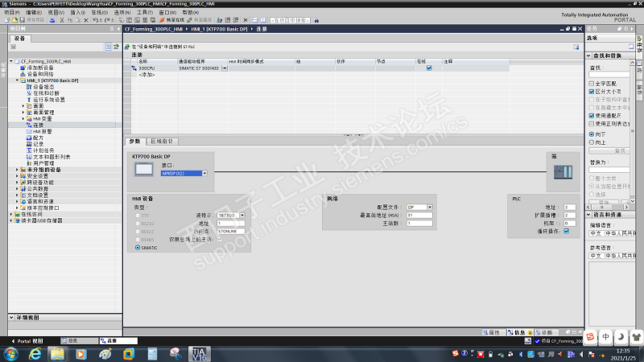Open the SIMATIC S7 300/400 driver dropdown
The width and height of the screenshot is (644, 362).
point(225,68)
